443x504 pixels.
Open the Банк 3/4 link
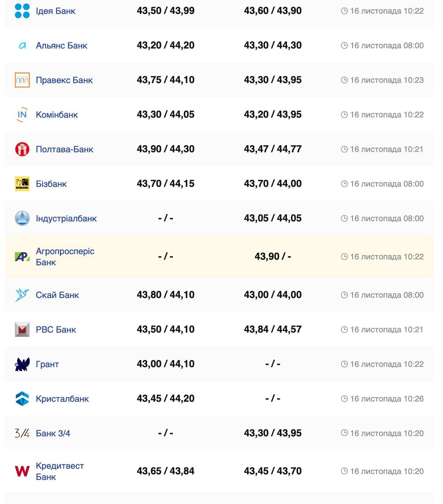(x=53, y=434)
